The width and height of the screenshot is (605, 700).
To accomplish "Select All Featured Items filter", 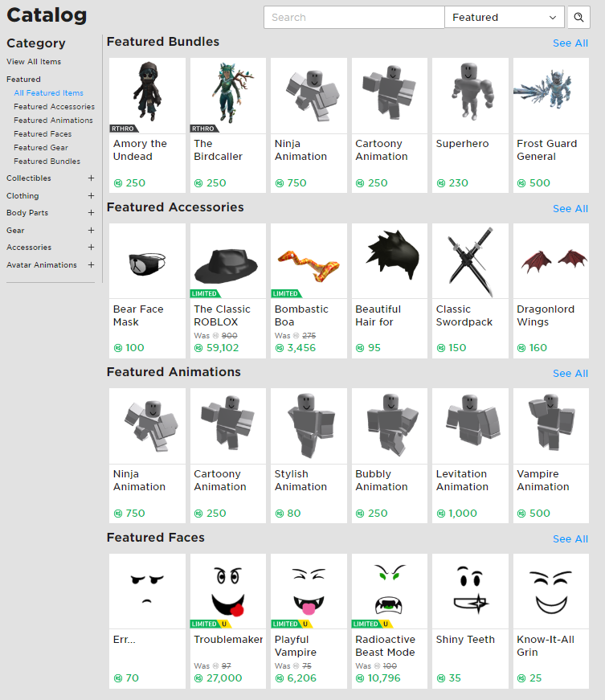I will click(x=49, y=93).
